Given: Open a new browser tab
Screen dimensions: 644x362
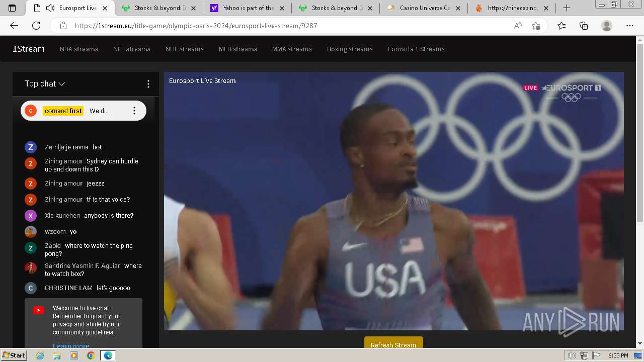Looking at the screenshot, I should 567,8.
